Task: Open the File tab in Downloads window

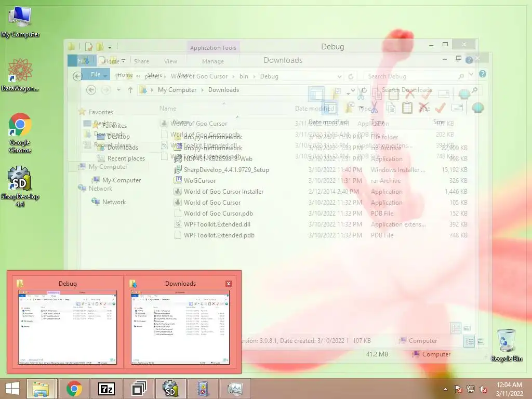Action: coord(96,74)
